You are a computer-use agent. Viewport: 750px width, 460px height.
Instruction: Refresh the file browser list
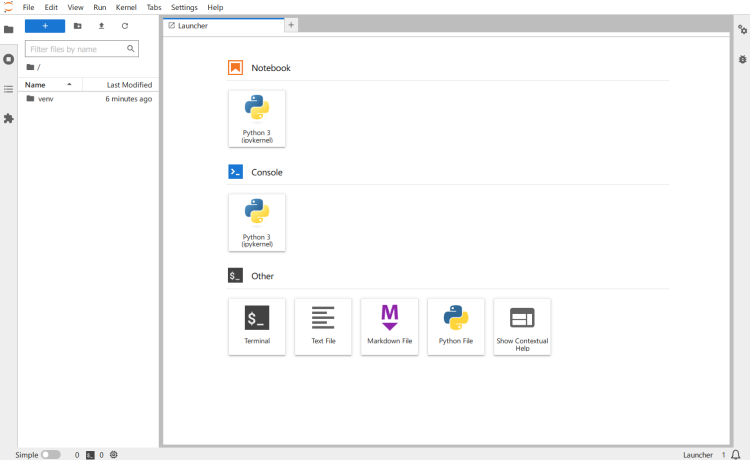pyautogui.click(x=125, y=26)
